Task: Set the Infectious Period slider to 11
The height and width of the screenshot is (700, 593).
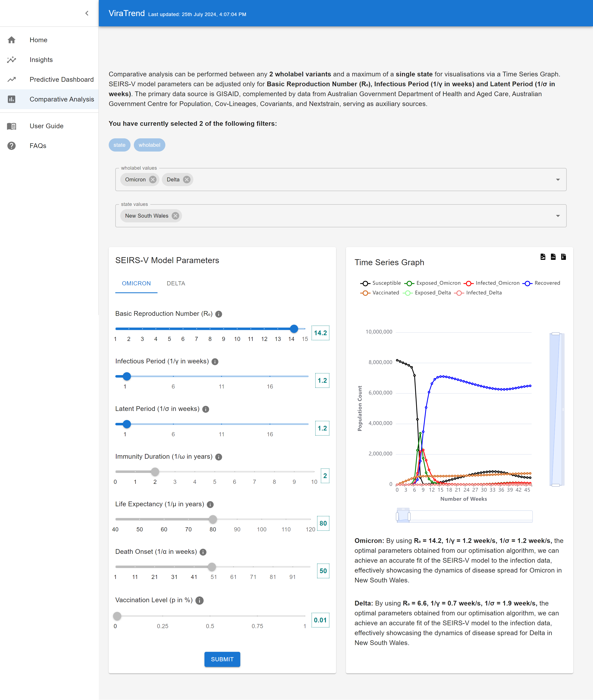Action: (222, 376)
